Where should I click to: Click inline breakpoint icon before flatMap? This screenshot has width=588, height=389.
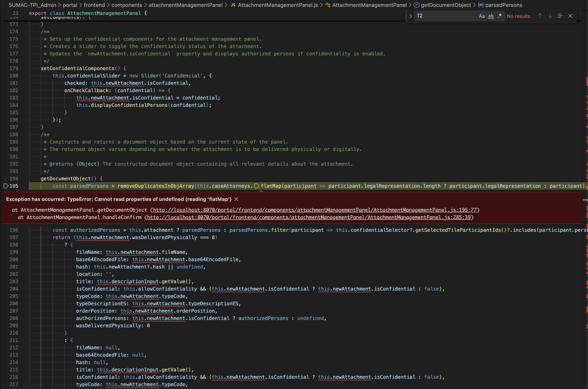pos(257,186)
